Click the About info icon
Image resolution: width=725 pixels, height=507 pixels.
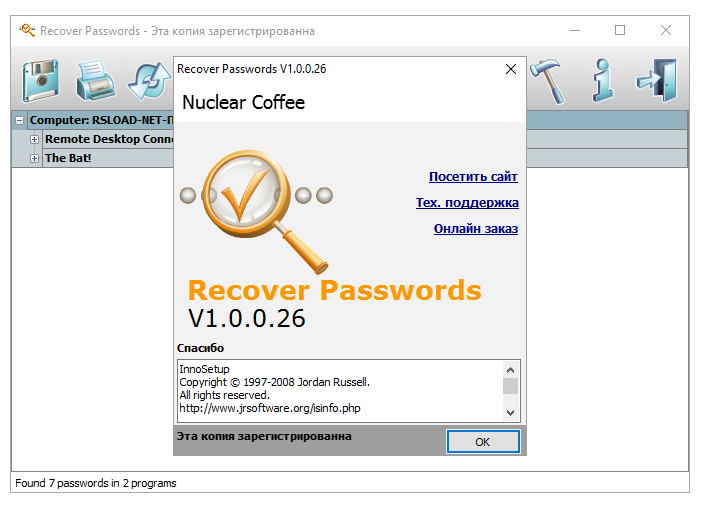point(603,80)
